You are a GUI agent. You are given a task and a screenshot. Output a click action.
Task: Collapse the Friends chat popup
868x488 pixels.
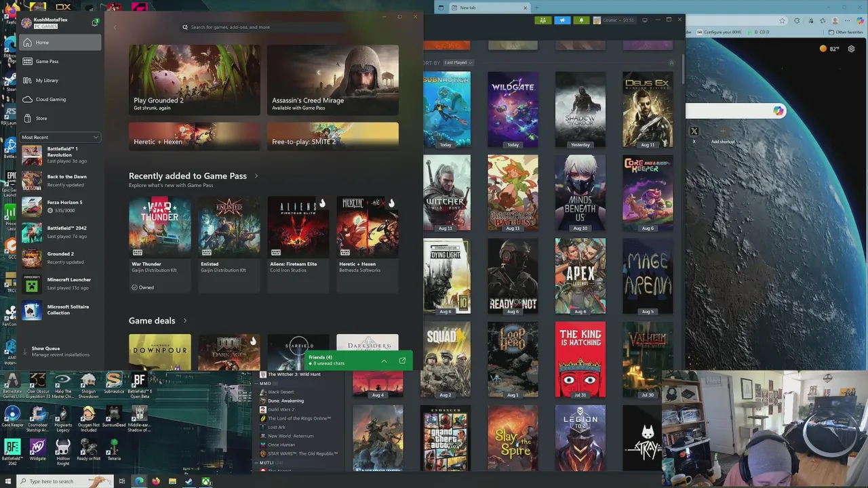[x=384, y=361]
